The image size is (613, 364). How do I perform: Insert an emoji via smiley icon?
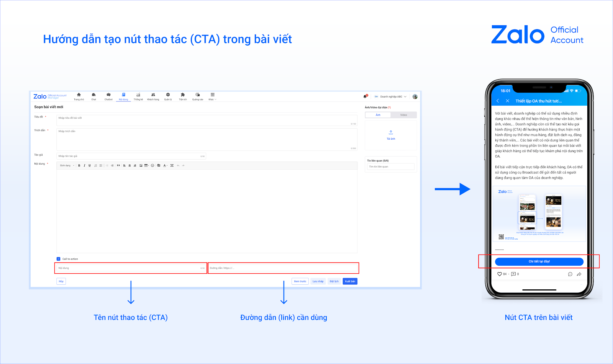[x=152, y=166]
